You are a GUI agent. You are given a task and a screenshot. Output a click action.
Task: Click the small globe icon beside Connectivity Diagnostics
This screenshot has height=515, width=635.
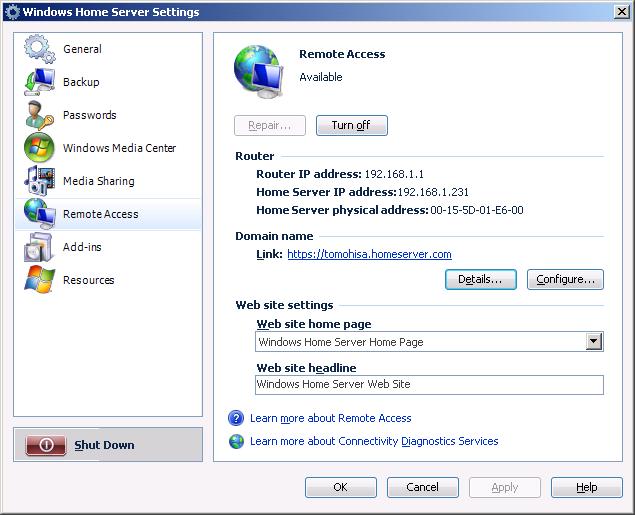click(x=236, y=441)
